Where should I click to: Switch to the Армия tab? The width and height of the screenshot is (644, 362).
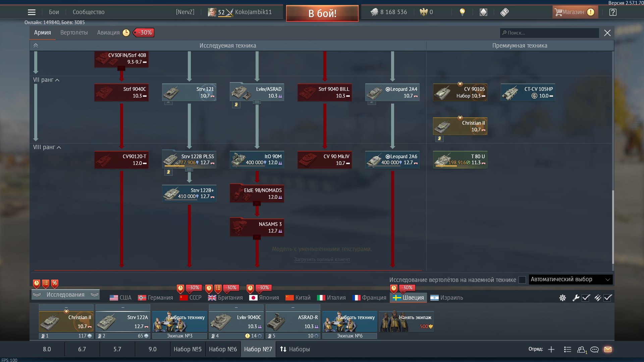(43, 33)
